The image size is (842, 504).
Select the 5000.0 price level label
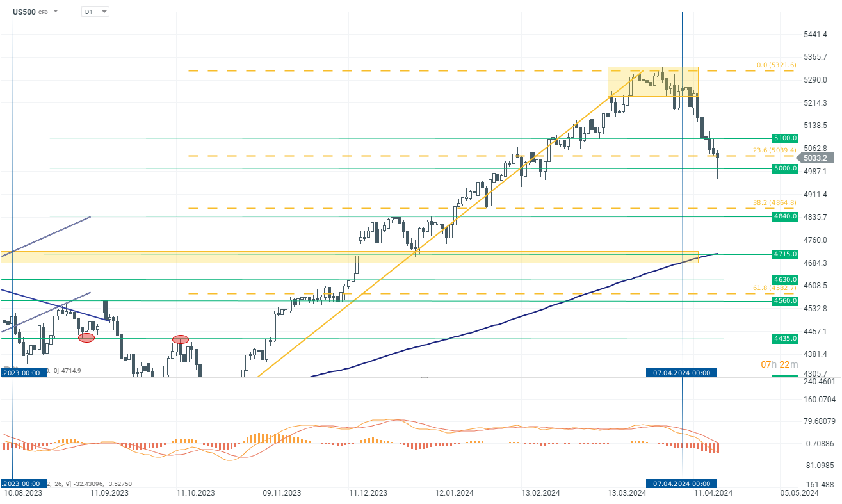coord(784,168)
